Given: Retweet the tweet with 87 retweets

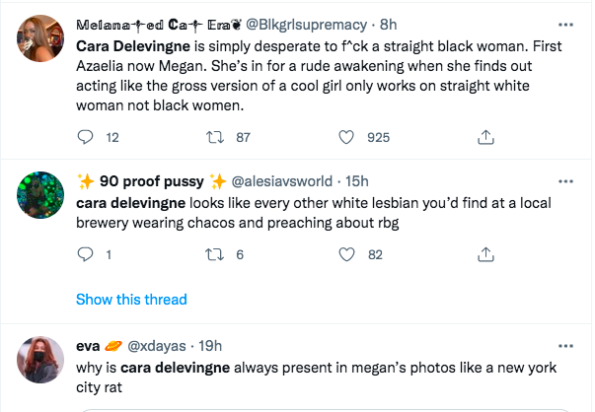Looking at the screenshot, I should click(215, 137).
